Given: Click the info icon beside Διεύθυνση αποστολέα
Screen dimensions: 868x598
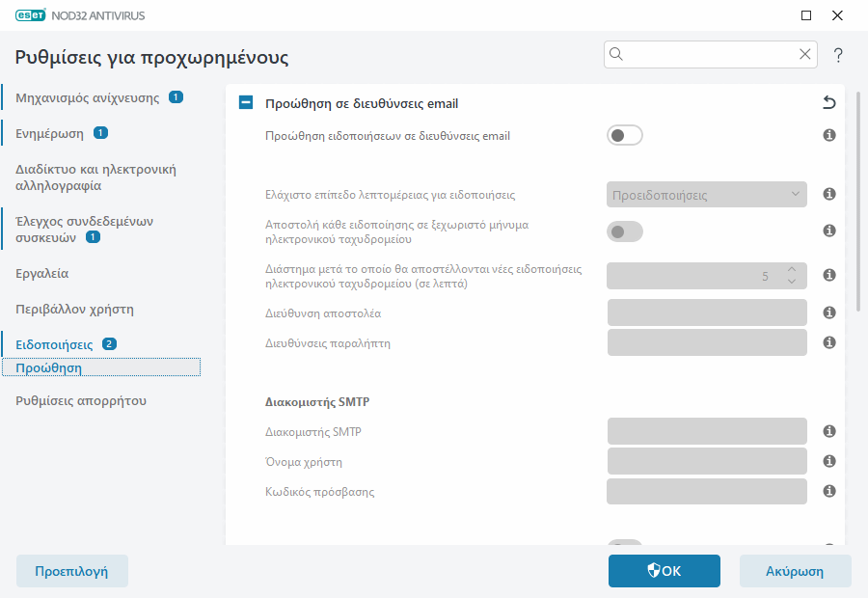Looking at the screenshot, I should [828, 313].
